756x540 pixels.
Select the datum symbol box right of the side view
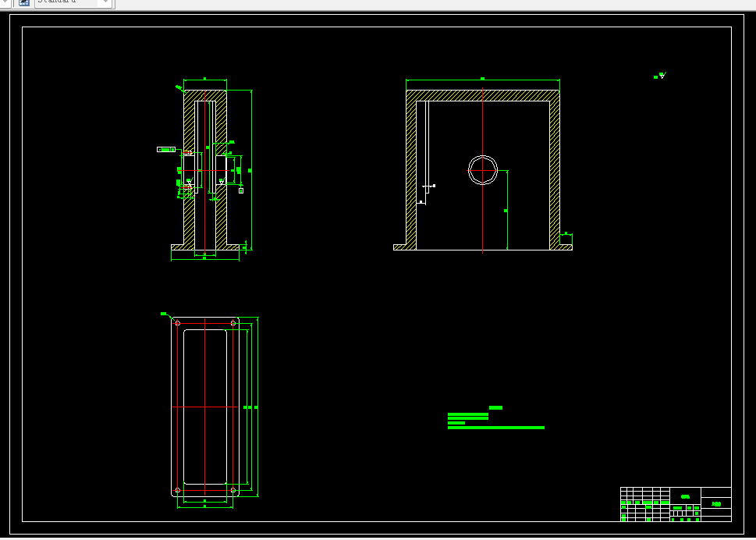pos(241,191)
